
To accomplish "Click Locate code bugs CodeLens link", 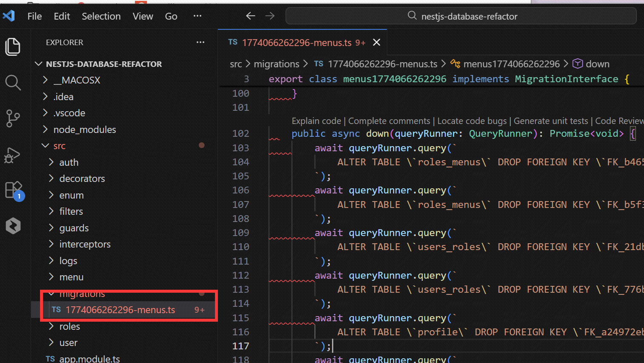I will (472, 121).
